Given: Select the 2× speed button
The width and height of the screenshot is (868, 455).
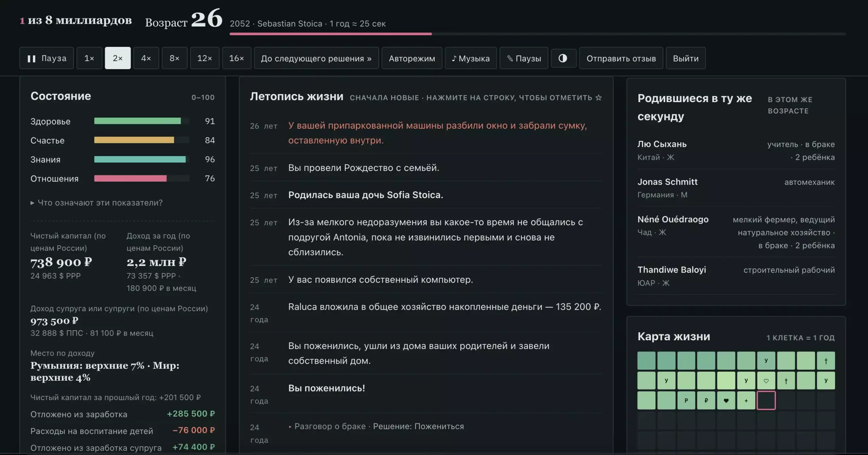Looking at the screenshot, I should 118,58.
